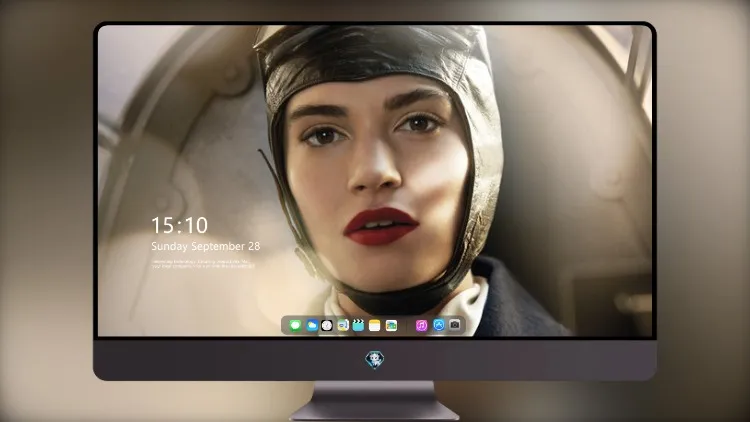Launch the Camera app in the dock
Screen dimensions: 750x422
point(455,325)
